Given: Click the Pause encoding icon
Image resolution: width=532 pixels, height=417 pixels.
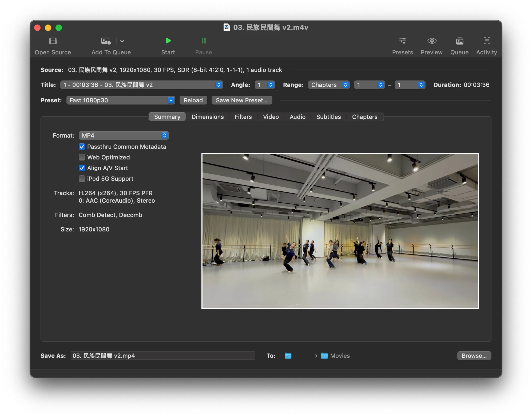Looking at the screenshot, I should point(204,41).
